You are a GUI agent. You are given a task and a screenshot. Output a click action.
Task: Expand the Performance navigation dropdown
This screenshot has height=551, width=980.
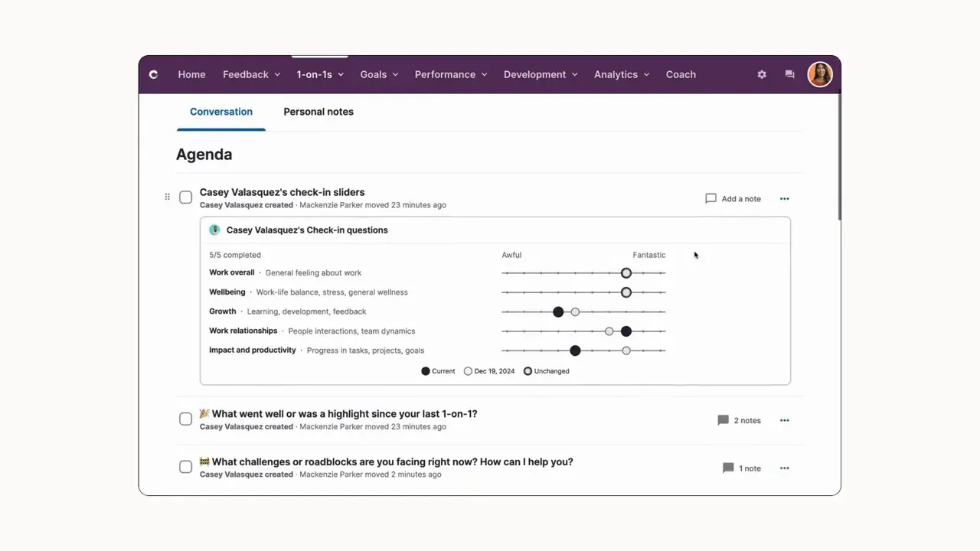tap(450, 74)
